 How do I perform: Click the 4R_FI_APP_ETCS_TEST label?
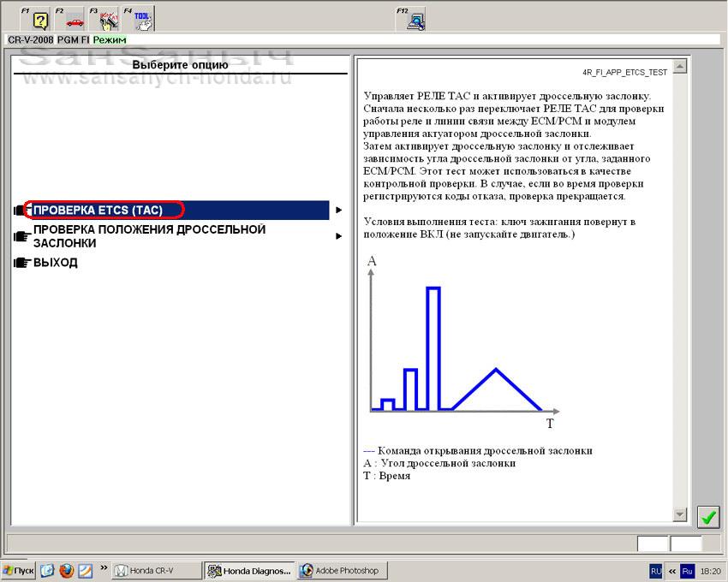point(624,73)
